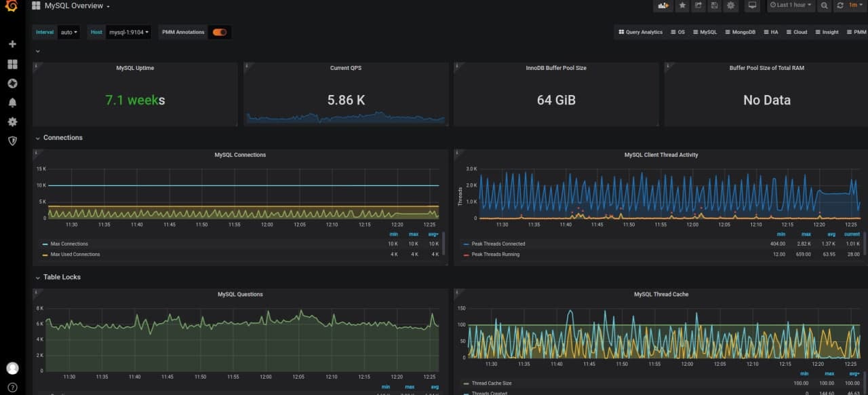This screenshot has width=868, height=395.
Task: Click info corner of MySQL Connections panel
Action: click(36, 153)
